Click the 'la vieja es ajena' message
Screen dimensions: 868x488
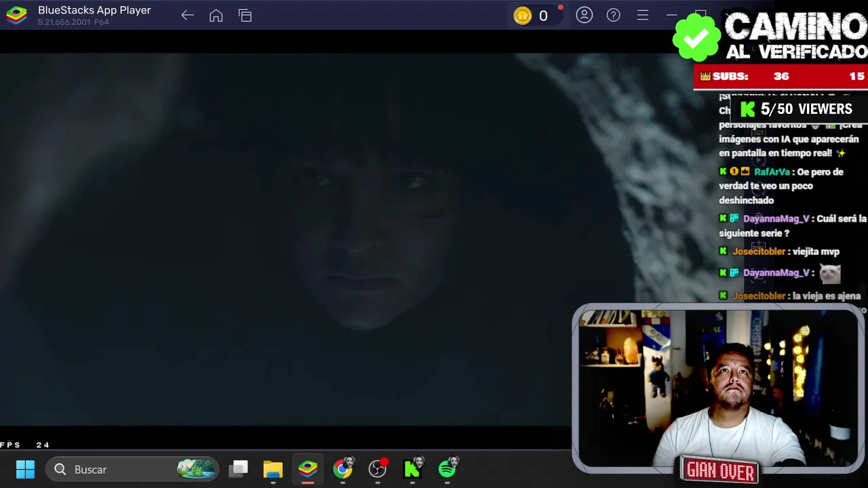(827, 296)
